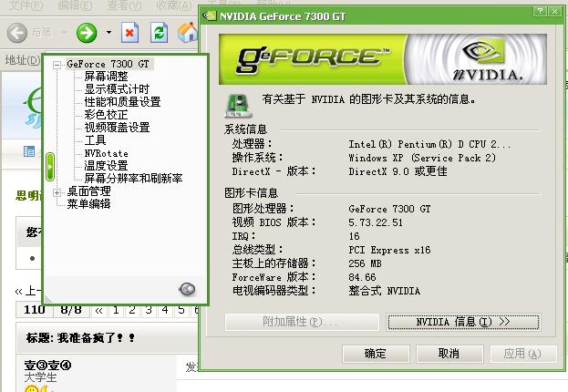Go to forum page 2 link
Viewport: 568px width, 392px height.
pos(132,311)
